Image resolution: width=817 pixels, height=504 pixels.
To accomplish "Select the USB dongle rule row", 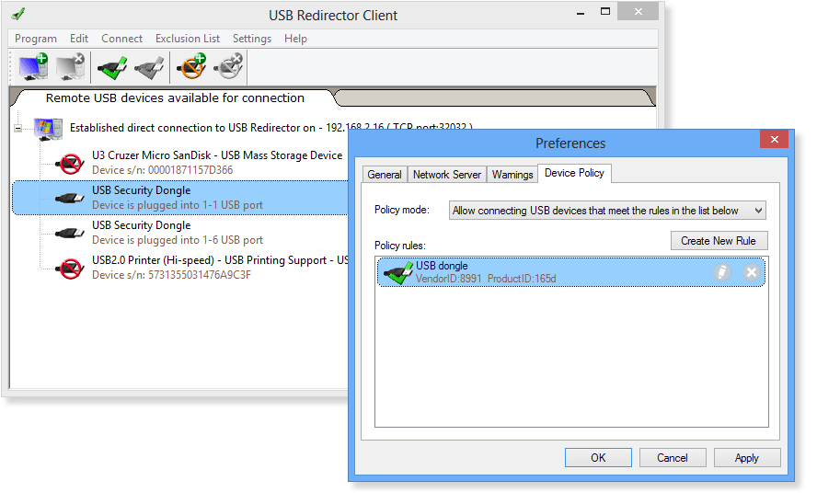I will click(x=571, y=272).
